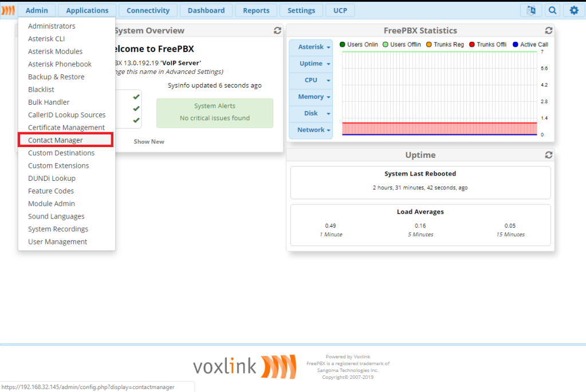Open the settings gear icon
The image size is (586, 392).
point(573,10)
